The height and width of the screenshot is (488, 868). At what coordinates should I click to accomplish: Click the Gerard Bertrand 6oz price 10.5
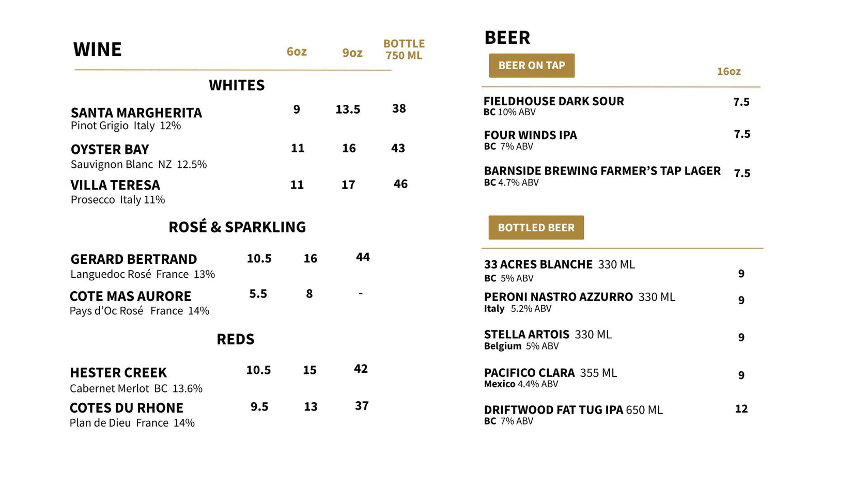(259, 258)
